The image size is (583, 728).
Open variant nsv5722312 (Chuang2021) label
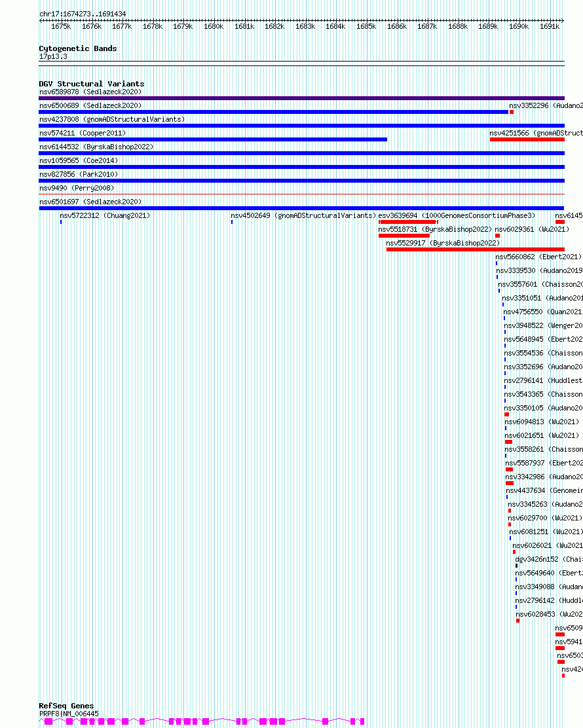pyautogui.click(x=105, y=215)
